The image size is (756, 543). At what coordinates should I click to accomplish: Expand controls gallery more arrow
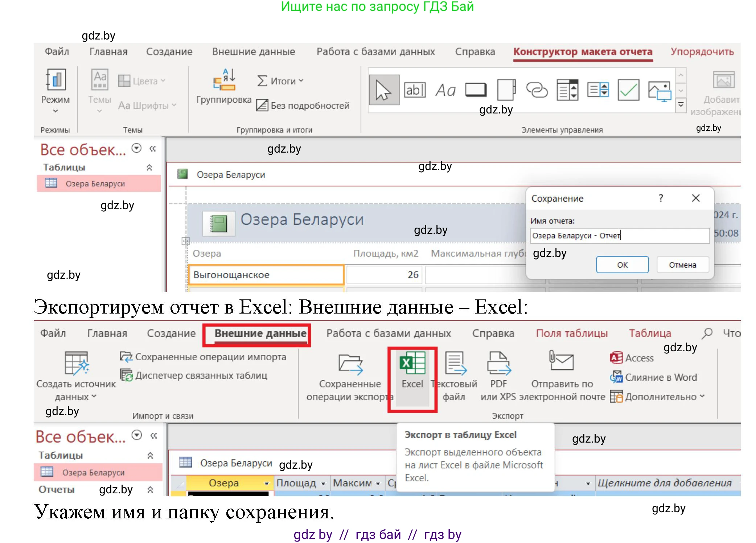click(x=681, y=105)
